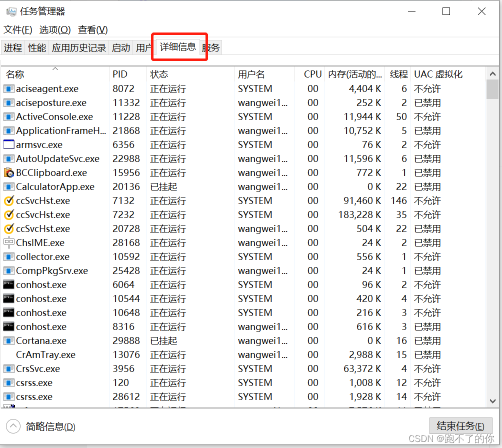Click the BCClipboard.exe clipboard icon
Viewport: 502px width, 448px height.
pos(9,172)
